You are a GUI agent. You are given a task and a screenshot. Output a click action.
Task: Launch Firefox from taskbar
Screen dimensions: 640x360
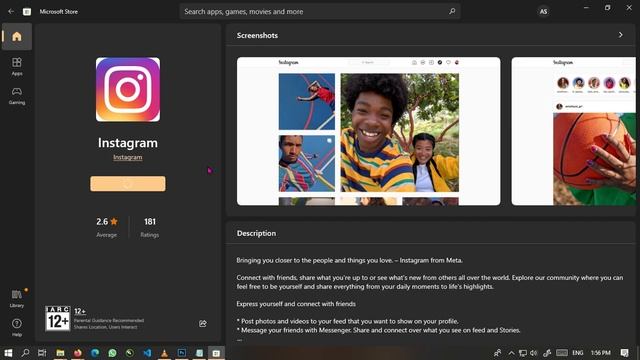78,353
